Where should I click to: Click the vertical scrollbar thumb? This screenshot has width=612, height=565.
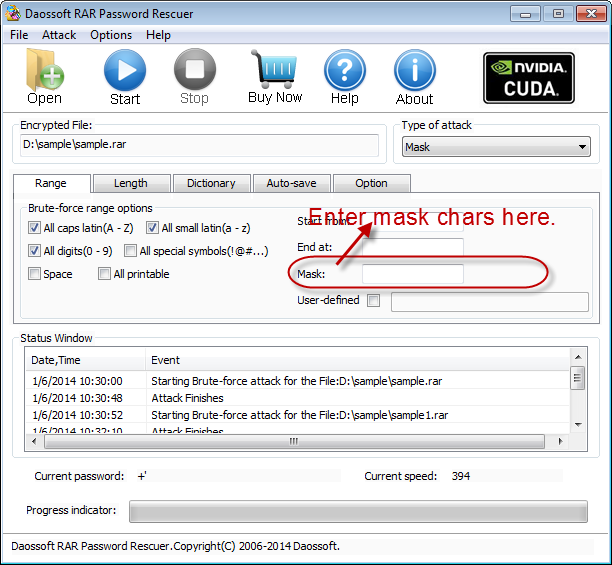(x=578, y=378)
